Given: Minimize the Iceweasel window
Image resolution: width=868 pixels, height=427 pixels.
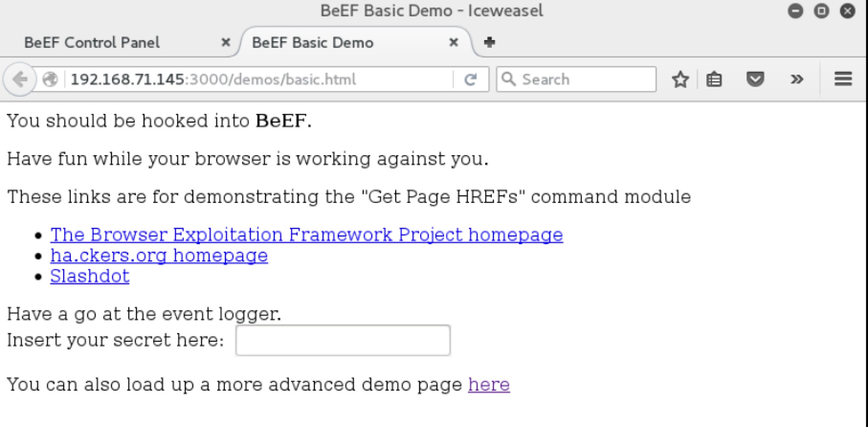Looking at the screenshot, I should [x=795, y=11].
